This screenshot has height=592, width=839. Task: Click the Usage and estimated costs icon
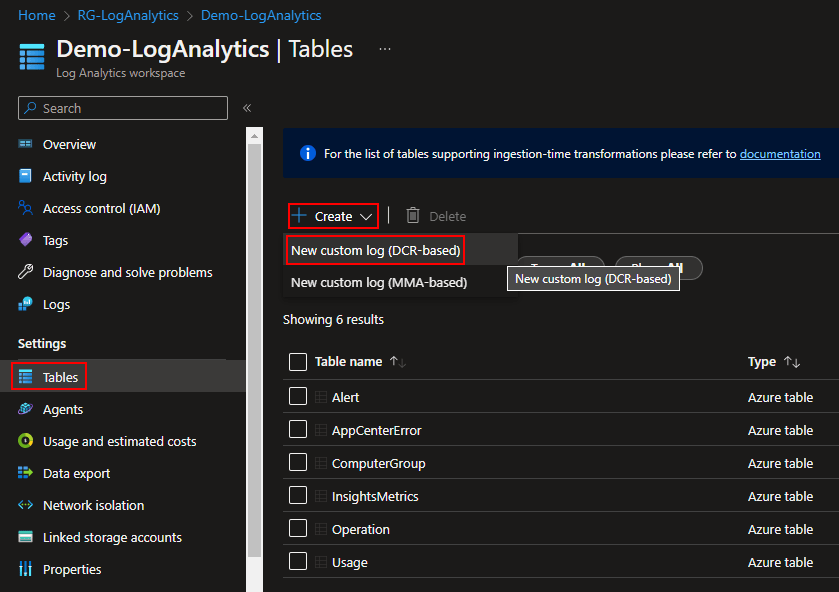click(x=26, y=441)
